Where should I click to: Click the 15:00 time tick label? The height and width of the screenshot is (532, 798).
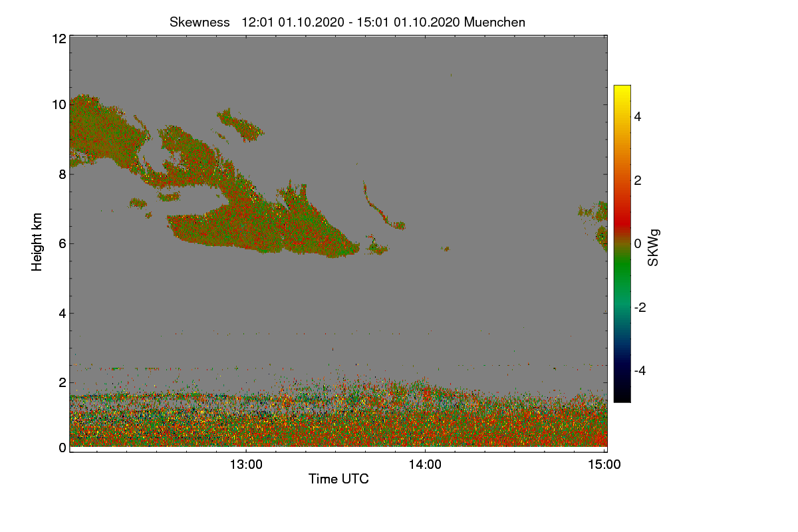tap(605, 465)
